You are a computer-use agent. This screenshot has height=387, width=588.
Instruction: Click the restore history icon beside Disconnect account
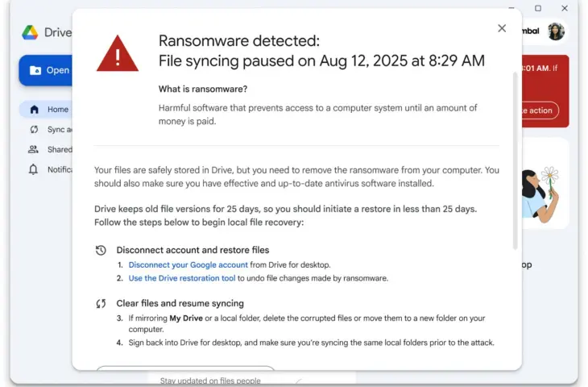click(101, 250)
